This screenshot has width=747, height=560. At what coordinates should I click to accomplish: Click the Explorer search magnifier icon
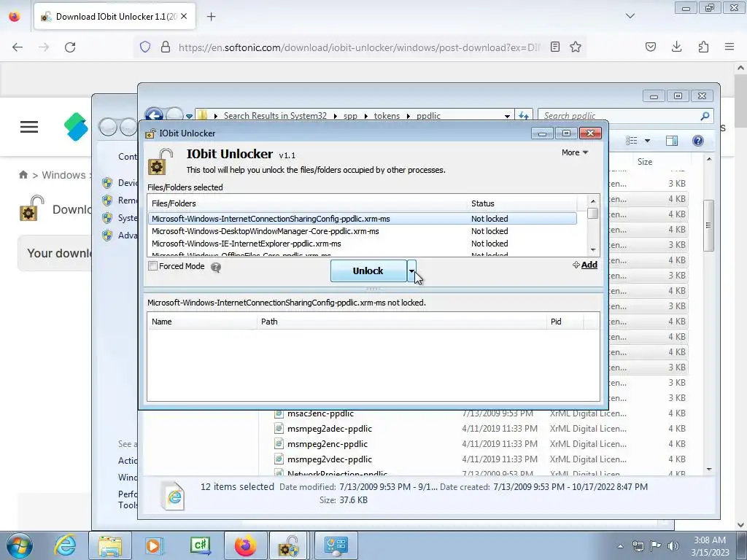pyautogui.click(x=705, y=116)
